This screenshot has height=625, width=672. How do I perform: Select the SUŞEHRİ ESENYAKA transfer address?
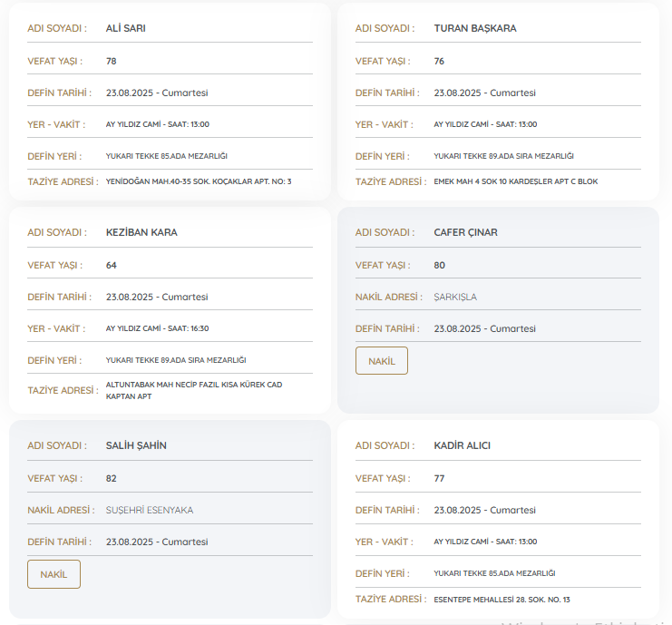click(150, 510)
